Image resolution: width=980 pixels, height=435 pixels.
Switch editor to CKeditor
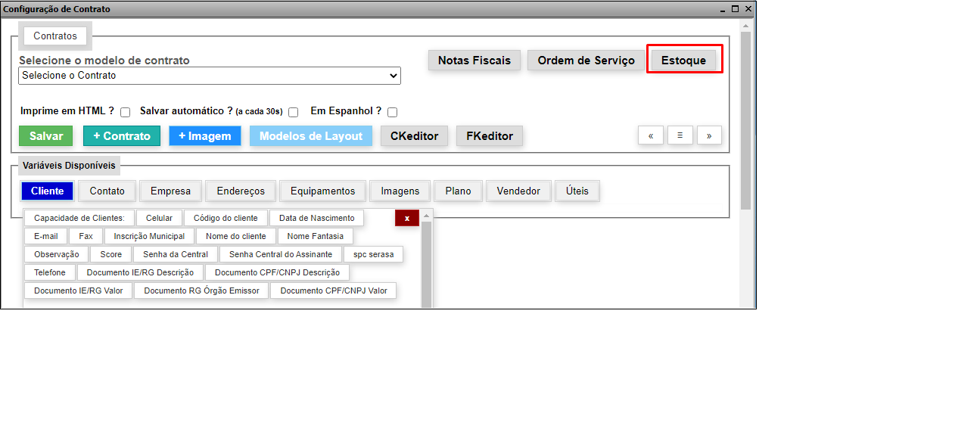(415, 136)
